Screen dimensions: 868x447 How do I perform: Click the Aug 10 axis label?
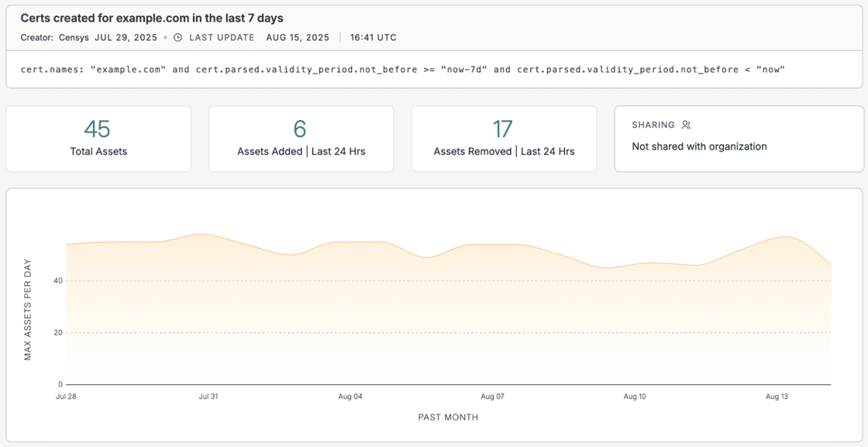634,397
